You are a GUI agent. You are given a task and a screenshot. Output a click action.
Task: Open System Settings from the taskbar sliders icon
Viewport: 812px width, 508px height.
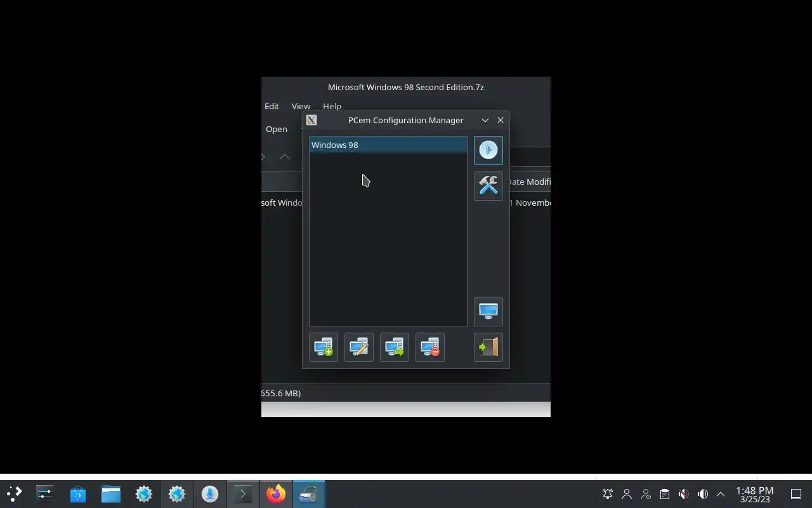click(45, 494)
